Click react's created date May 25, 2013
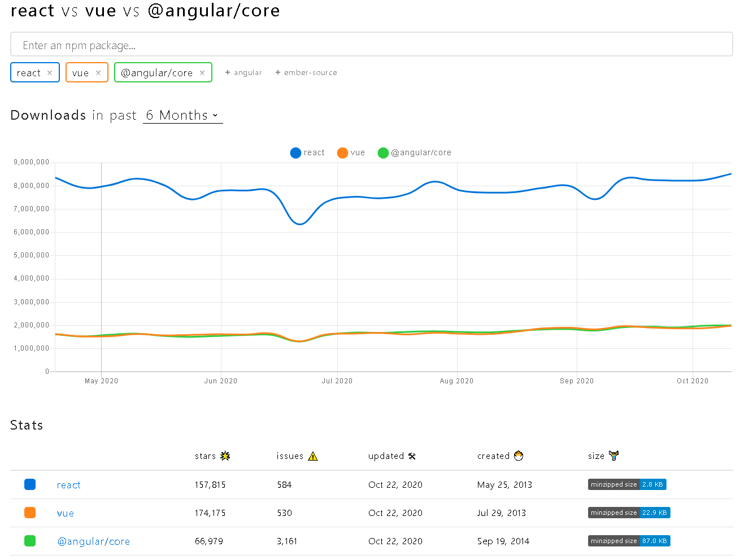Screen dimensions: 740x560 [504, 485]
